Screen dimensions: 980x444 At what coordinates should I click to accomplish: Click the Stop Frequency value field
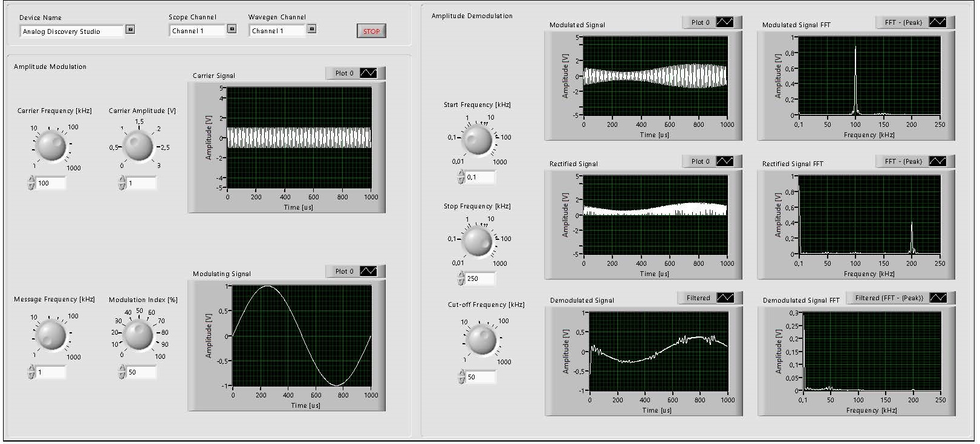pos(481,278)
